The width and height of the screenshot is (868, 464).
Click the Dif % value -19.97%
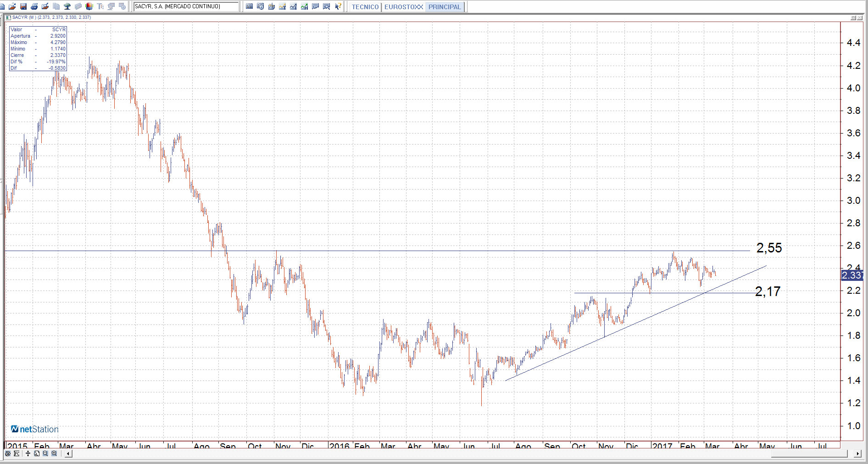click(x=56, y=61)
